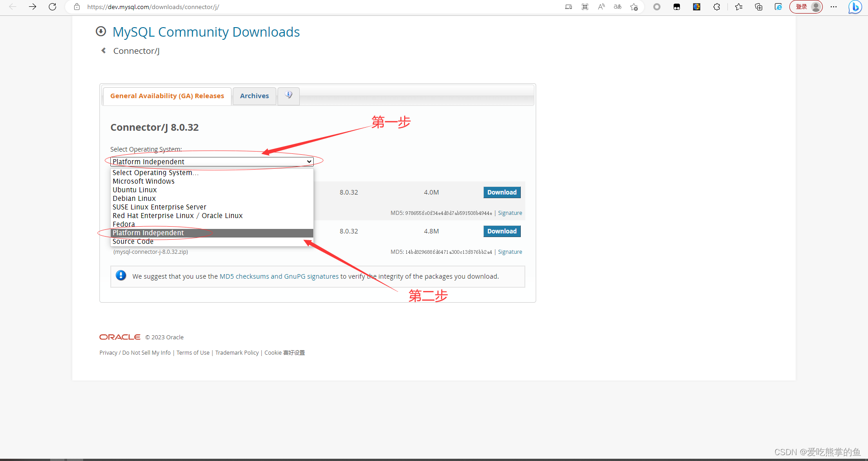Click the black Tampermonkey extension icon
This screenshot has width=868, height=461.
tap(677, 7)
